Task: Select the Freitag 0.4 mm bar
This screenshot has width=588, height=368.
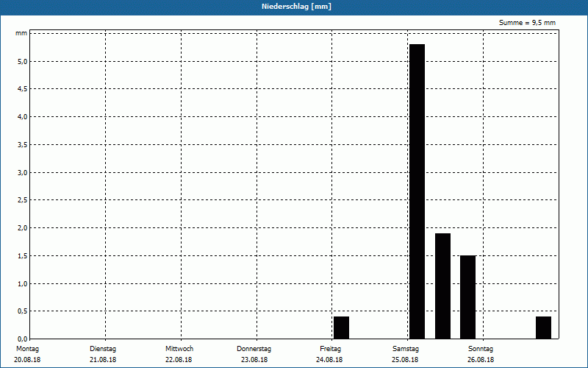Action: (x=341, y=328)
